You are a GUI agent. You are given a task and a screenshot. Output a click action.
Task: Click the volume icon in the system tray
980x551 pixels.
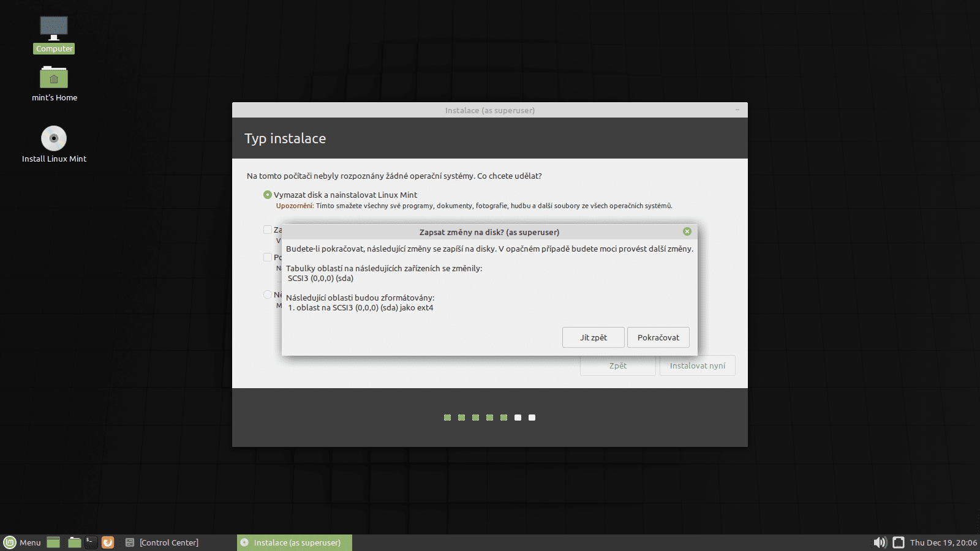pos(880,542)
